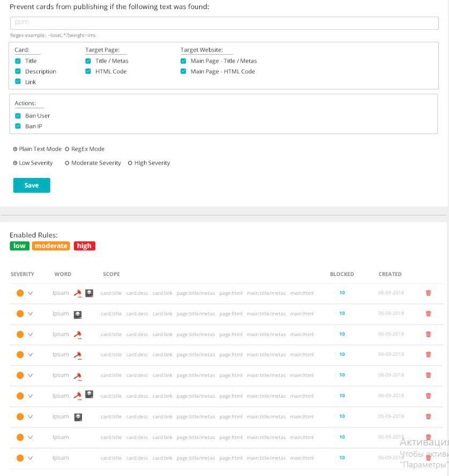The height and width of the screenshot is (476, 449).
Task: Sort by the WORD column header
Action: [x=63, y=274]
